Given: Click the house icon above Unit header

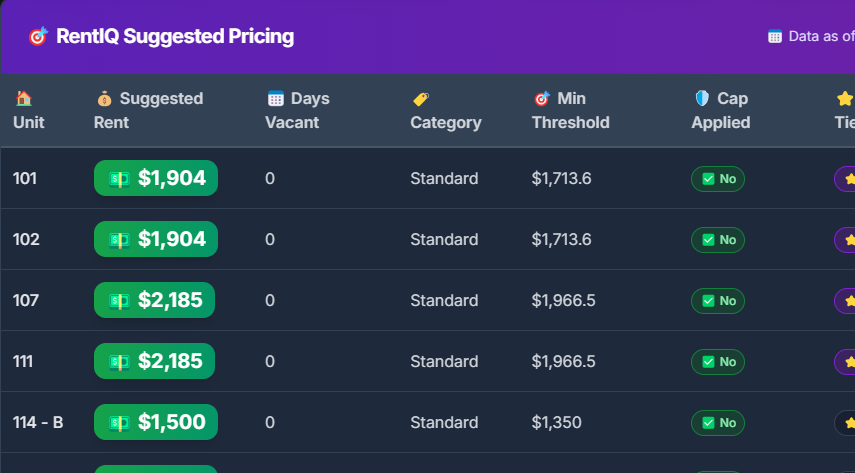Looking at the screenshot, I should coord(23,98).
